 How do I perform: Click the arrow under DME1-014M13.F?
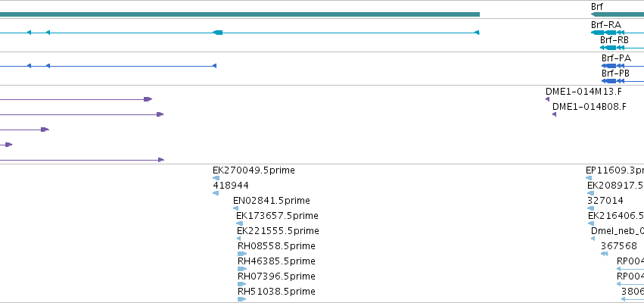point(547,99)
